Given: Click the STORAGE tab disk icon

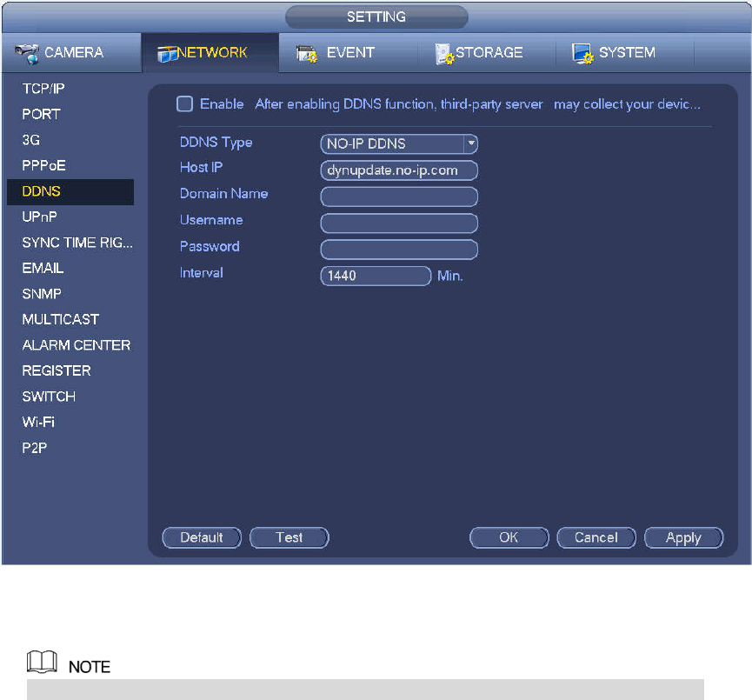Looking at the screenshot, I should 444,54.
